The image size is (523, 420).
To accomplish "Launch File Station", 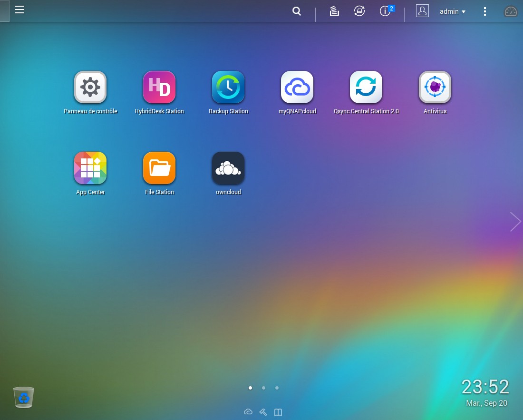I will tap(159, 168).
